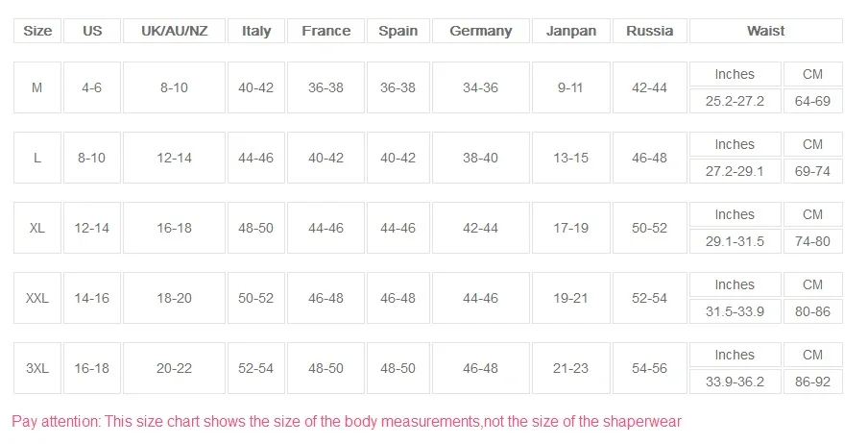Click the pink Pay attention notice text
The height and width of the screenshot is (444, 868).
[x=347, y=422]
